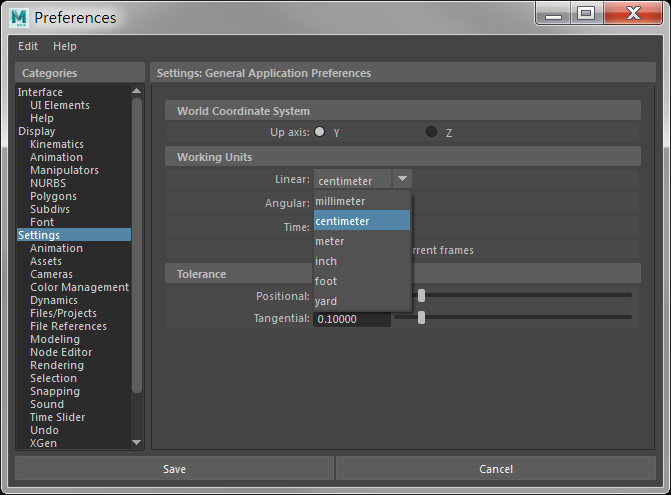Select the UI Elements category

click(x=60, y=105)
